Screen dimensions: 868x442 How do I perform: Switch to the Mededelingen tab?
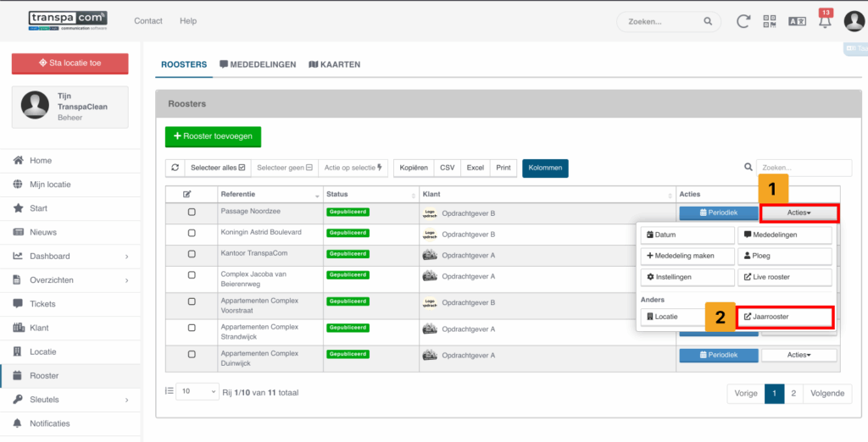pyautogui.click(x=258, y=64)
